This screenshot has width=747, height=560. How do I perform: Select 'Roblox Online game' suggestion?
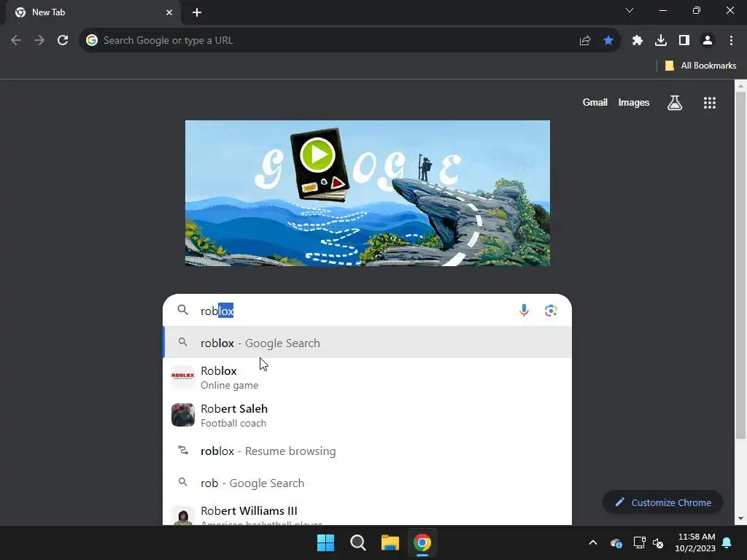pyautogui.click(x=368, y=377)
